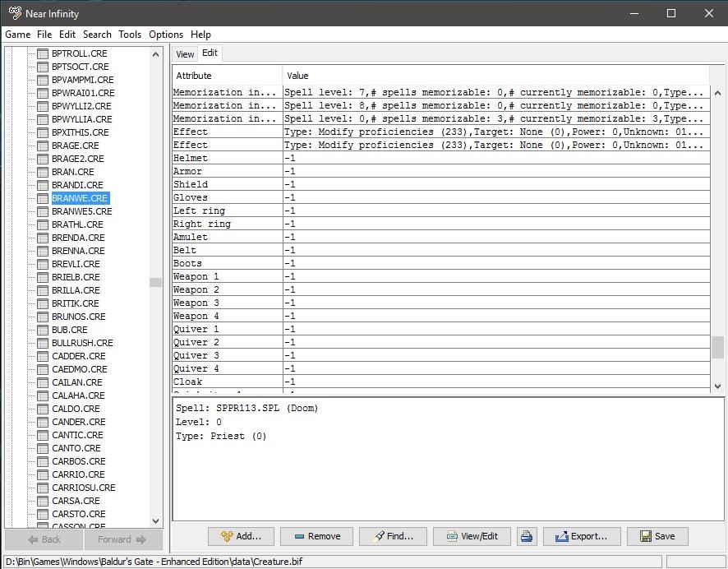Click the file icon beside BRUNOS.CRE
The width and height of the screenshot is (728, 569).
click(x=43, y=317)
